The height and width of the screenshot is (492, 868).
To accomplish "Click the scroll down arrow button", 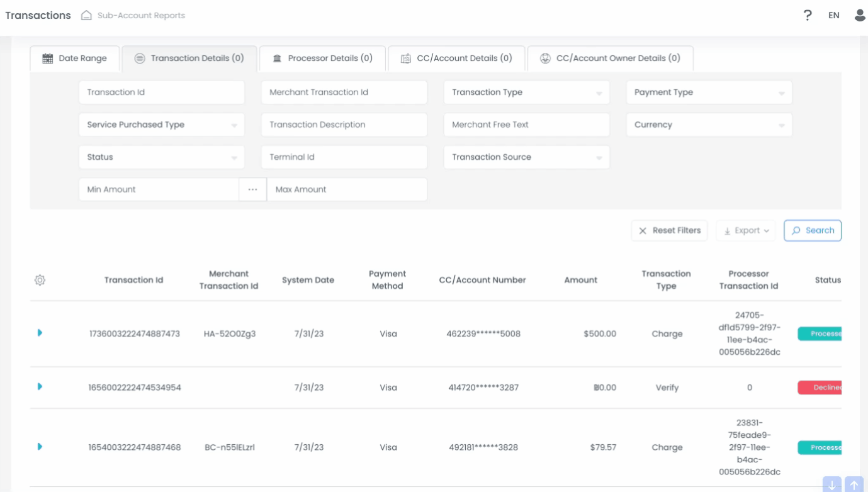I will pos(832,484).
